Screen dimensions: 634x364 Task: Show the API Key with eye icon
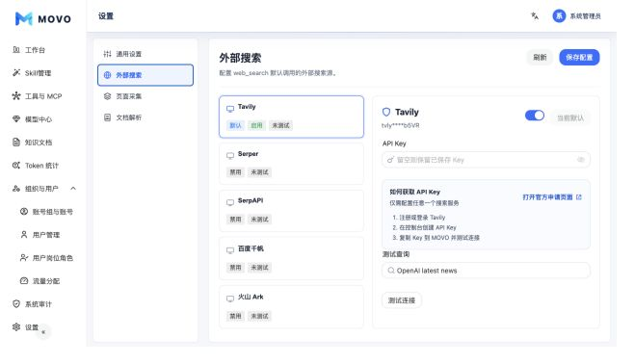pyautogui.click(x=581, y=160)
